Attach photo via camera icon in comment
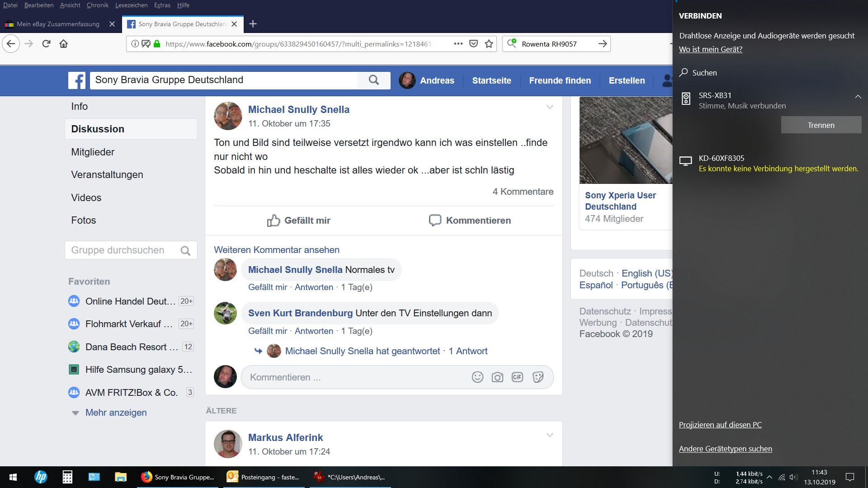The height and width of the screenshot is (488, 868). (x=497, y=377)
